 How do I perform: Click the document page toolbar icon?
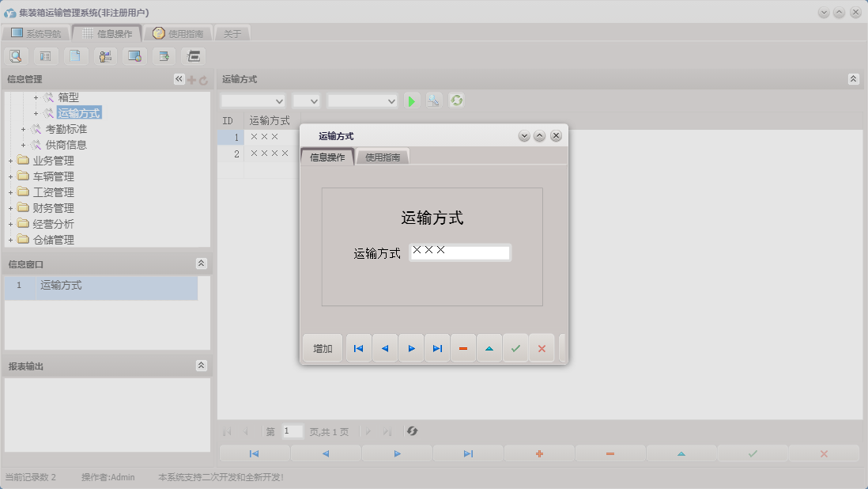pyautogui.click(x=75, y=56)
